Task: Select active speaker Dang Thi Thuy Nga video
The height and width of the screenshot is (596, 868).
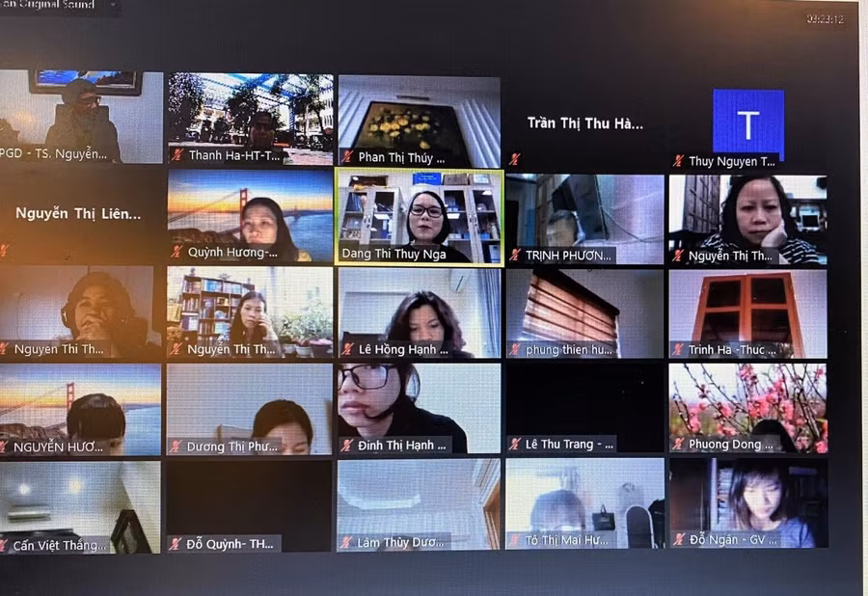Action: click(419, 215)
